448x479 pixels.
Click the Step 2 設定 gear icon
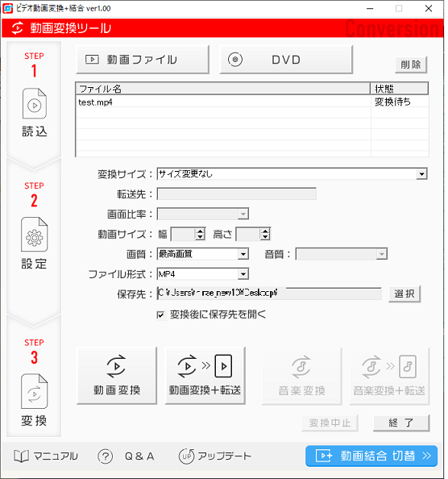coord(34,235)
